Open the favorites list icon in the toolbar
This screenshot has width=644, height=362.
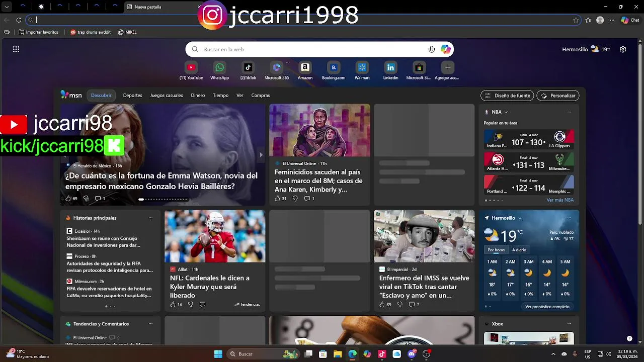click(588, 20)
